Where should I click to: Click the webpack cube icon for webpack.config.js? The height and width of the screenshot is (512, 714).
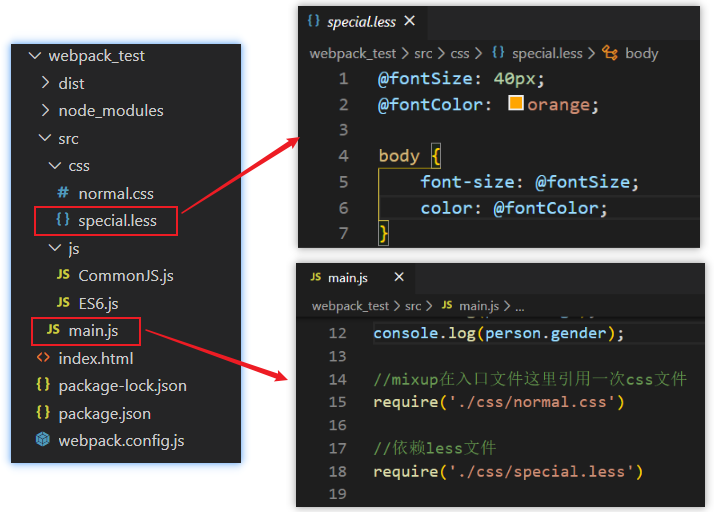(x=43, y=440)
